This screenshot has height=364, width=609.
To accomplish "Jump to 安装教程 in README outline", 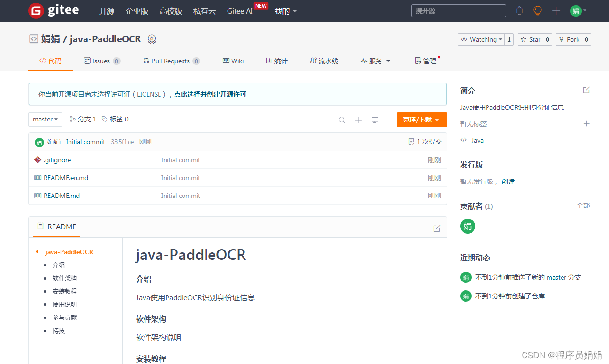I will click(65, 291).
